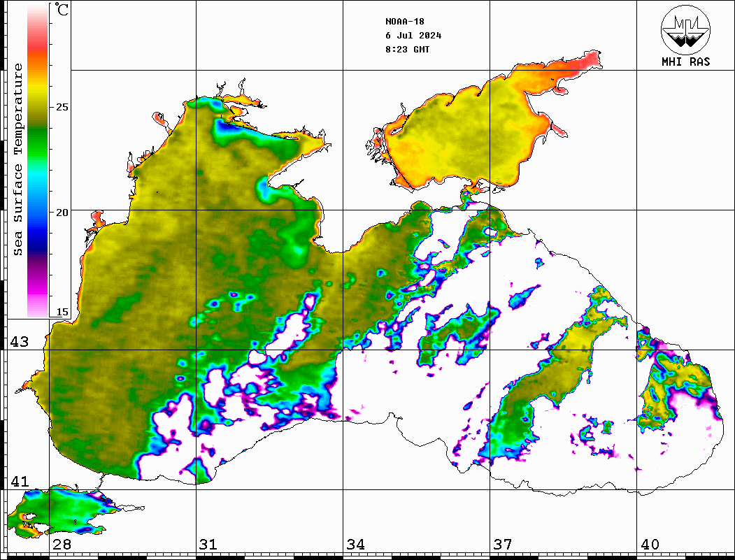735x560 pixels.
Task: Click the '25' value on temperature scale
Action: coord(62,107)
